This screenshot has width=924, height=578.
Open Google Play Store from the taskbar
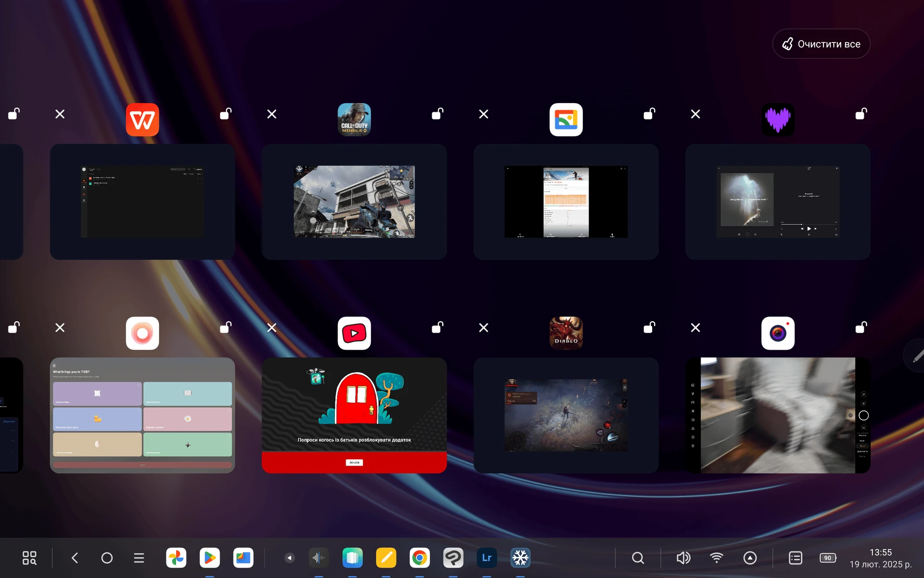click(x=210, y=558)
